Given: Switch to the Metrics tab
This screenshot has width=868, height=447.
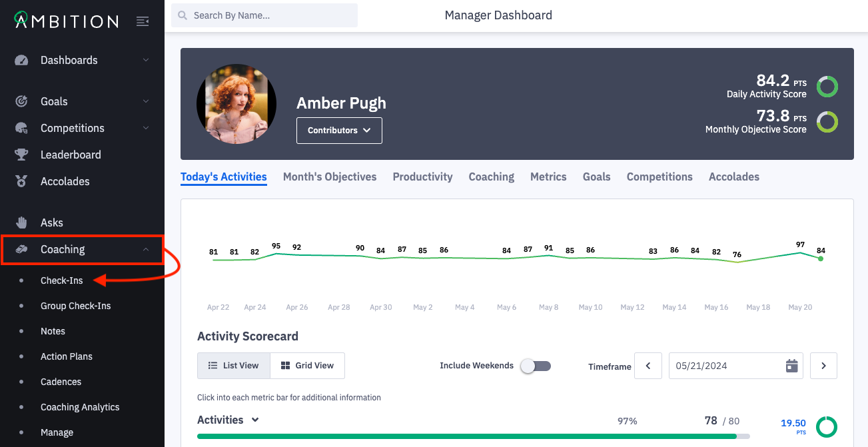Looking at the screenshot, I should (x=548, y=177).
